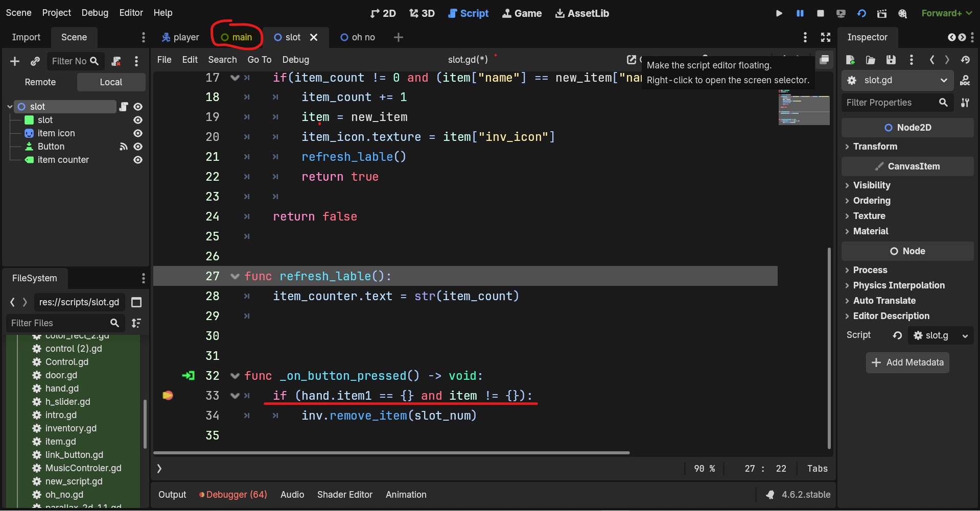Switch to Remote scene tree button
Viewport: 980px width, 511px height.
pyautogui.click(x=40, y=82)
